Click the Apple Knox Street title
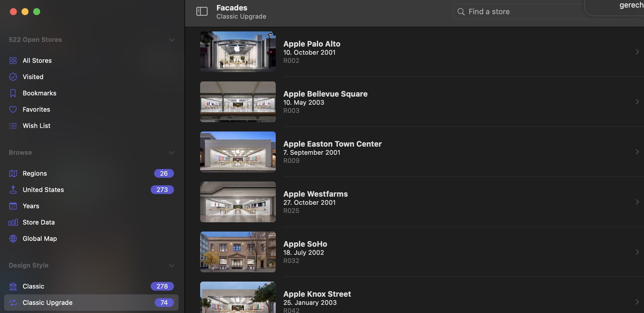Image resolution: width=644 pixels, height=313 pixels. (x=317, y=294)
